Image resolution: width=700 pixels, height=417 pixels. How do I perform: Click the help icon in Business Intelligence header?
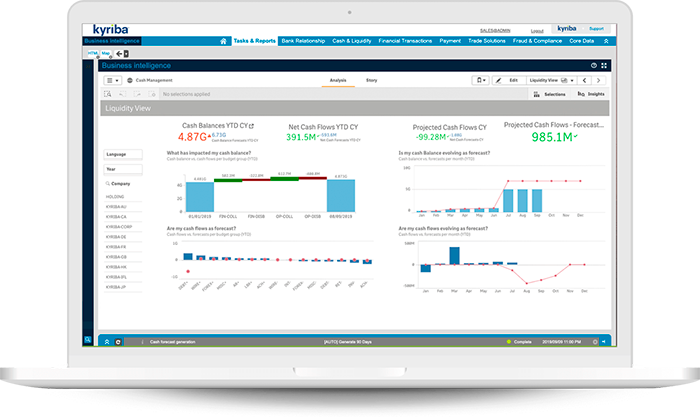[593, 65]
